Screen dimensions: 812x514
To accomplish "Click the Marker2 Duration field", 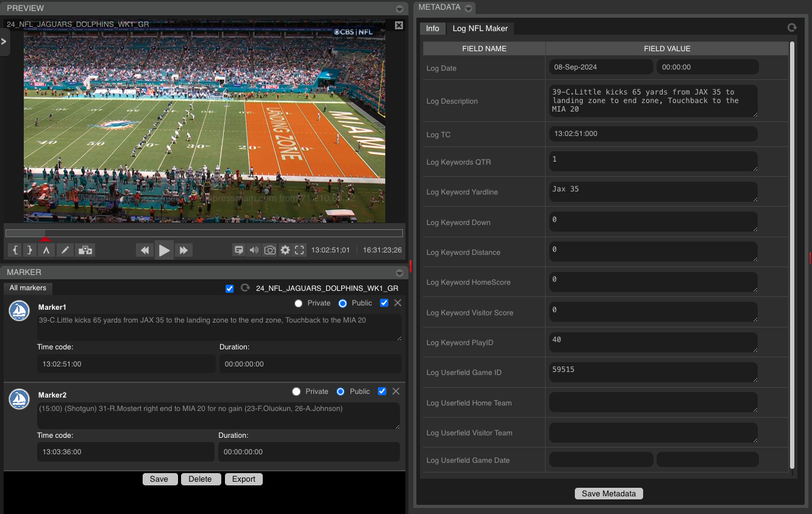I will coord(309,452).
